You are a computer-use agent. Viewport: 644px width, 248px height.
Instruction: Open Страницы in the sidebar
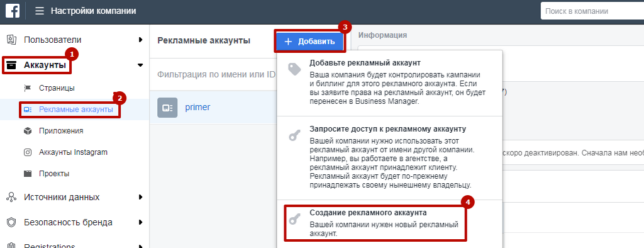point(57,88)
